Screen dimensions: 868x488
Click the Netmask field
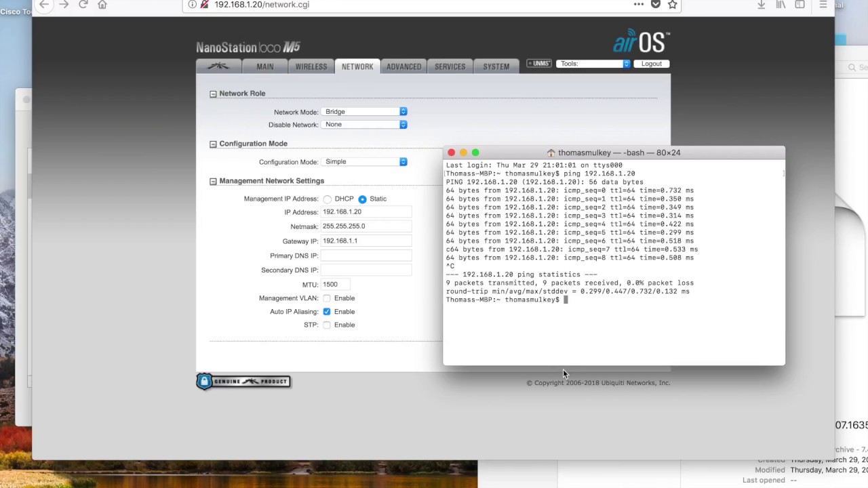[x=366, y=226]
